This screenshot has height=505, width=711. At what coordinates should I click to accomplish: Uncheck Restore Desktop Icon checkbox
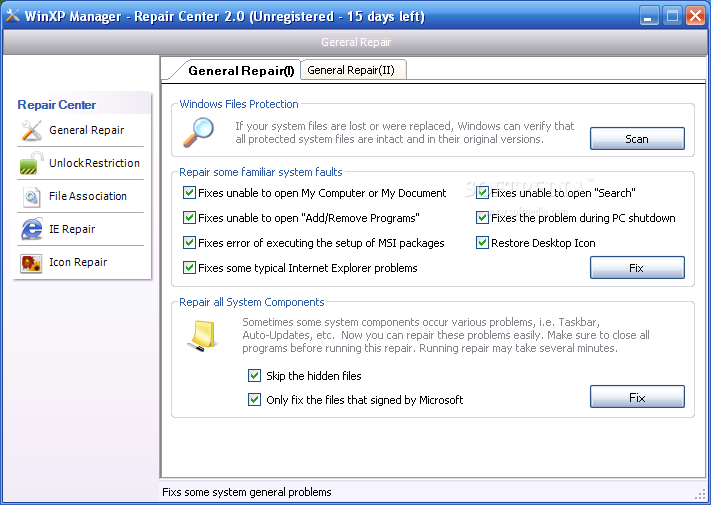[482, 243]
